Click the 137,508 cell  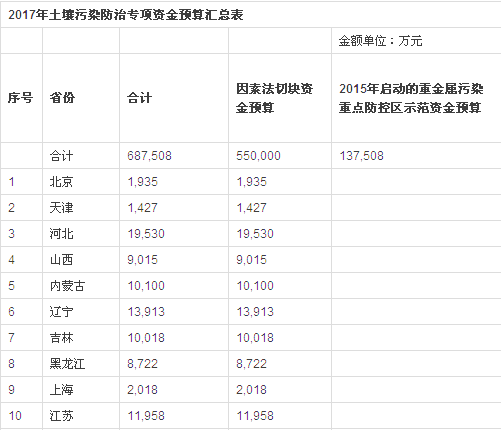pyautogui.click(x=362, y=156)
